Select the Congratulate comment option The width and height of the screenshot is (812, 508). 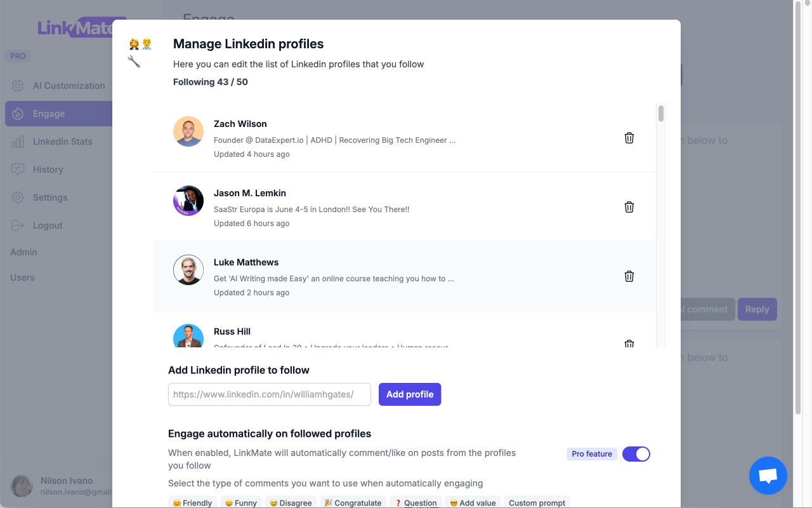tap(353, 502)
